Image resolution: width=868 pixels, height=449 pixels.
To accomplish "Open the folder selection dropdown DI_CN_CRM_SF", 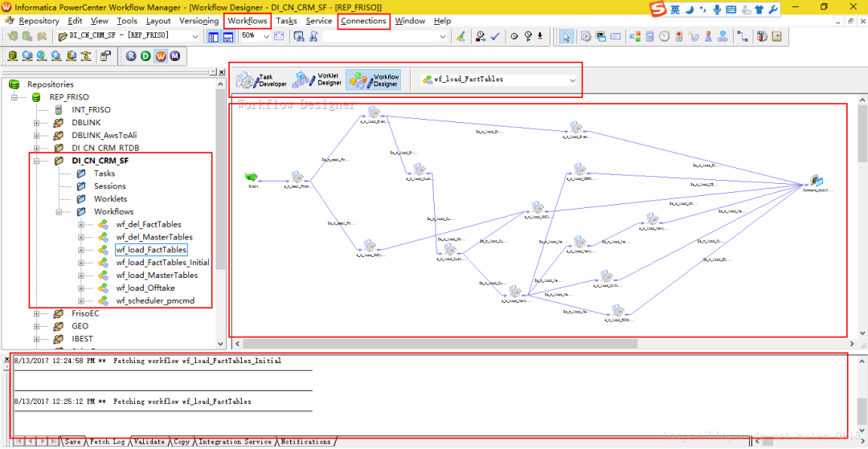I will [x=194, y=36].
